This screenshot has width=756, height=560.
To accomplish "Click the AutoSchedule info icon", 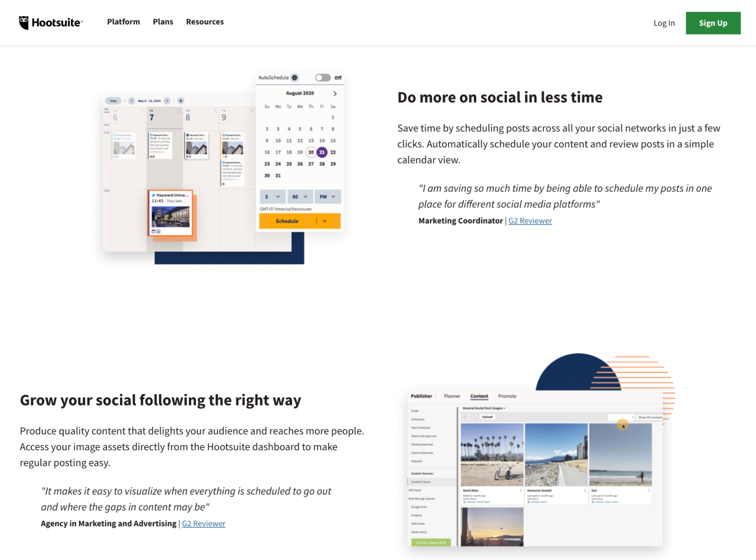I will (295, 78).
